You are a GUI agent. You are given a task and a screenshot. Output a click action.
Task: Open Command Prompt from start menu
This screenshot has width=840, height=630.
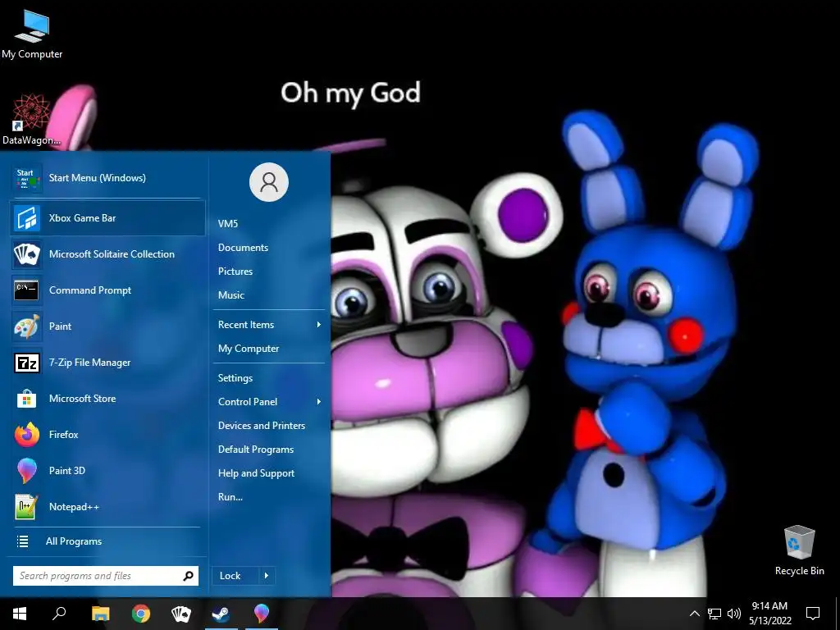107,290
